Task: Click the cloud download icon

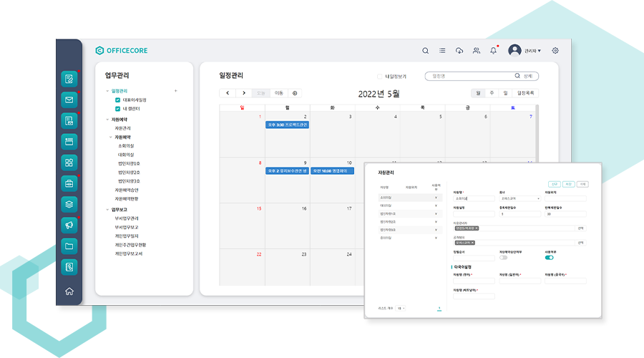Action: click(x=459, y=51)
